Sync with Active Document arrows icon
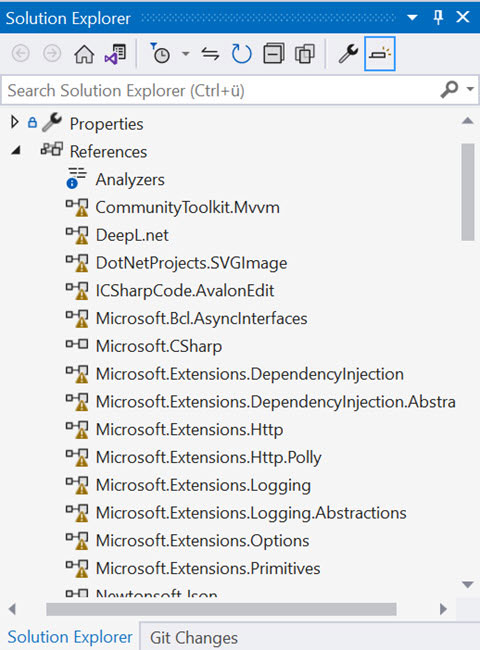The image size is (480, 650). [210, 54]
